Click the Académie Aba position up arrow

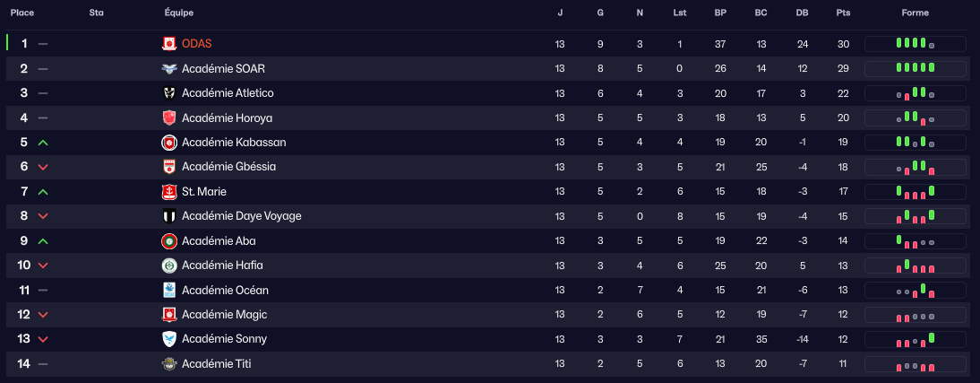tap(43, 241)
